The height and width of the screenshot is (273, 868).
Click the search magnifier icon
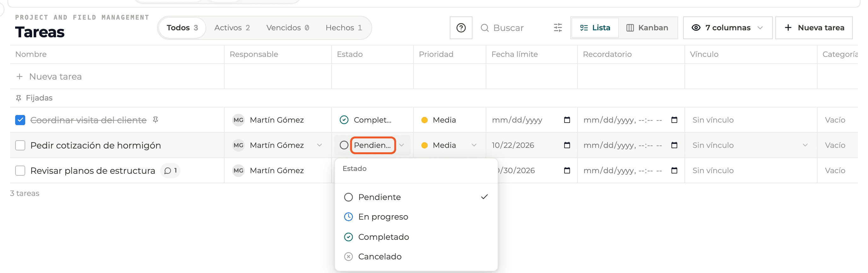point(484,28)
